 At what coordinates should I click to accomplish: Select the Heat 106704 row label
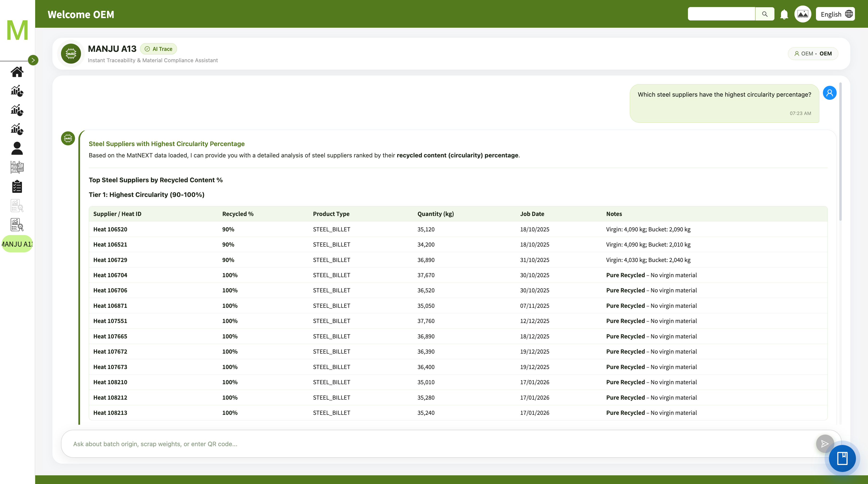(110, 275)
